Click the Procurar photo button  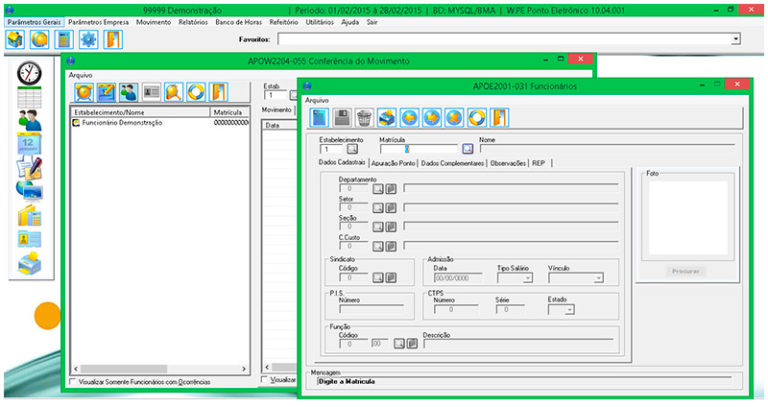686,271
